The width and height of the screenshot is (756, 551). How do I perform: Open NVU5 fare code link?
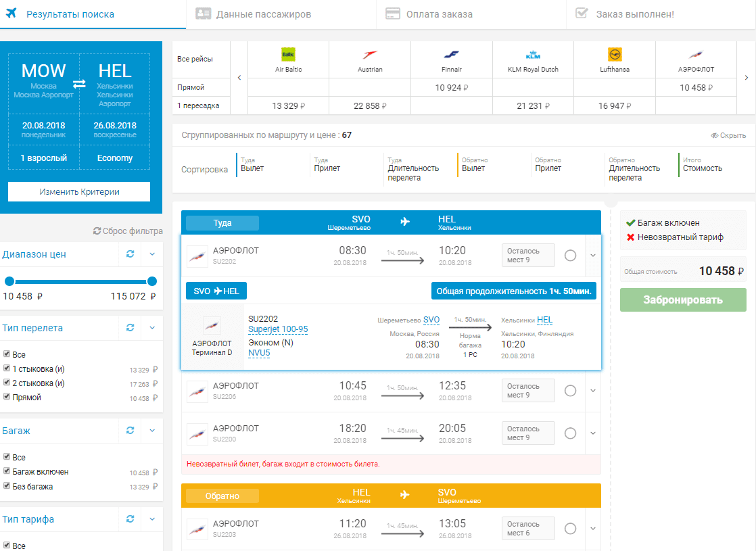[259, 353]
